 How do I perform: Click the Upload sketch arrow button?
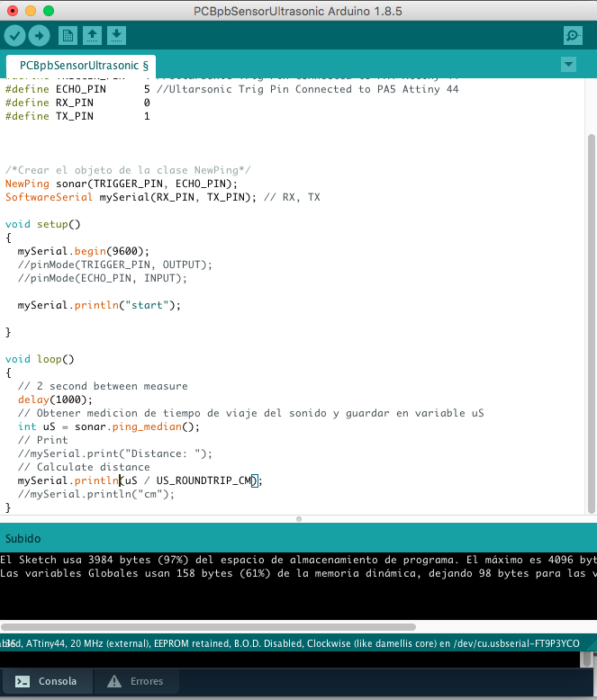click(40, 36)
